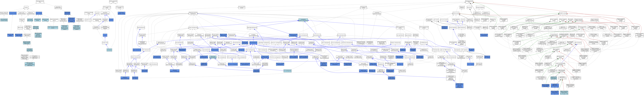Screen dimensions: 644x95
Task: Select the 'protein homodimerization activity' light blue node
Action: point(53,28)
